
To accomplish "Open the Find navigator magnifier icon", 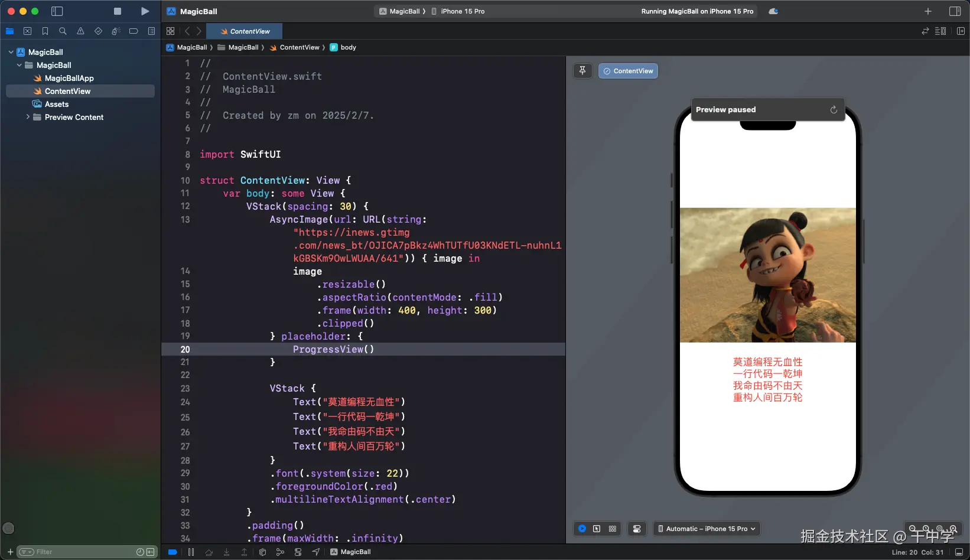I will tap(63, 31).
